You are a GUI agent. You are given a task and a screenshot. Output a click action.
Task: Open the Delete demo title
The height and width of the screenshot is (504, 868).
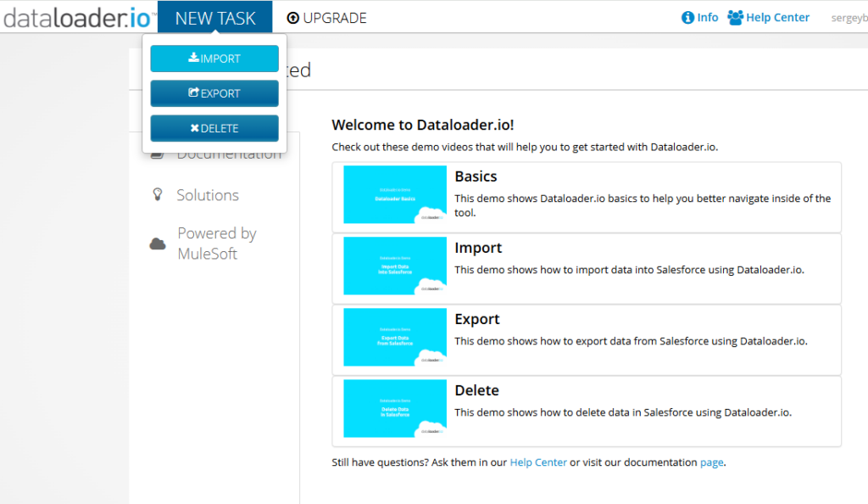(476, 391)
